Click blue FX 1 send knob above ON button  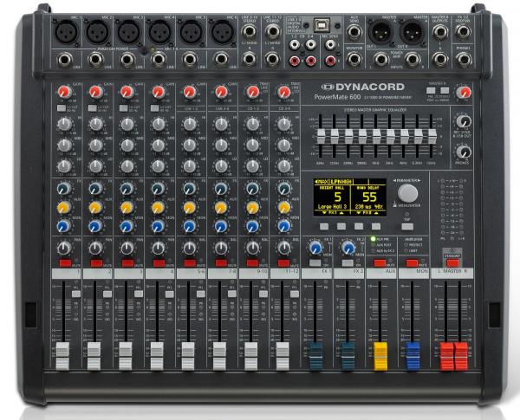tap(315, 248)
